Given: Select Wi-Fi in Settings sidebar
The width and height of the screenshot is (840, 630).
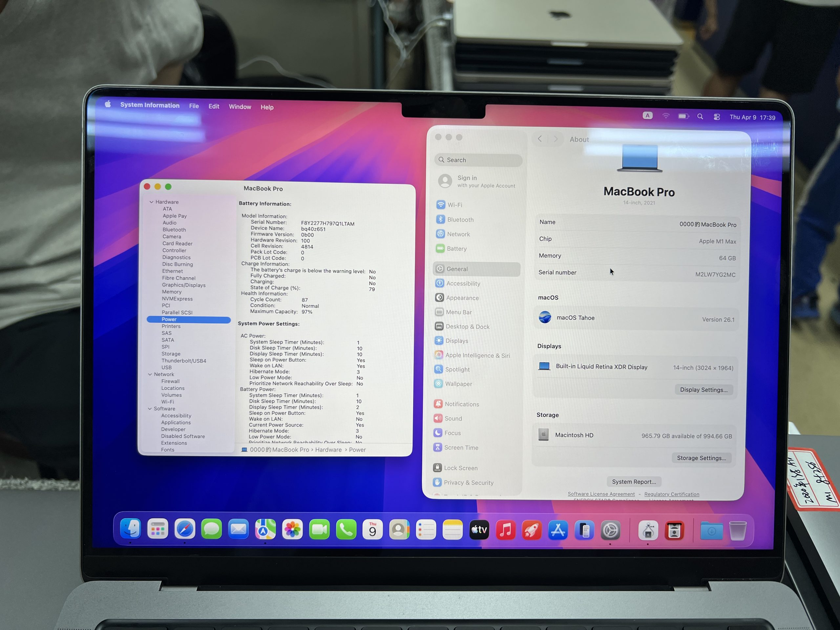Looking at the screenshot, I should pos(454,205).
